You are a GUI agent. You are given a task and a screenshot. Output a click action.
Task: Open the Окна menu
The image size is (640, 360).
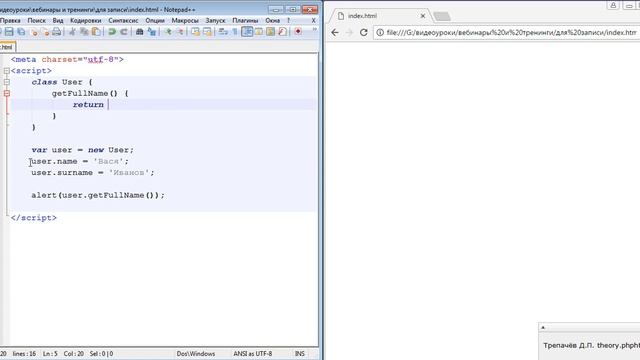point(272,20)
